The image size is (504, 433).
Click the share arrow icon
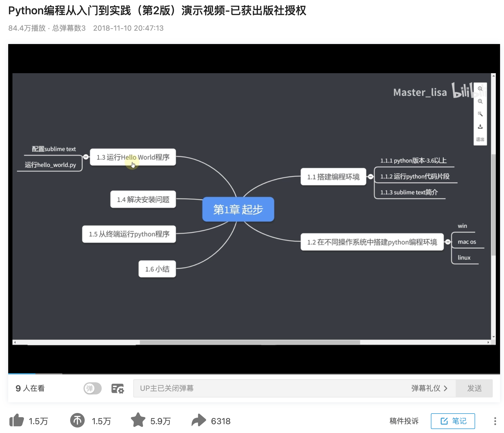tap(199, 421)
